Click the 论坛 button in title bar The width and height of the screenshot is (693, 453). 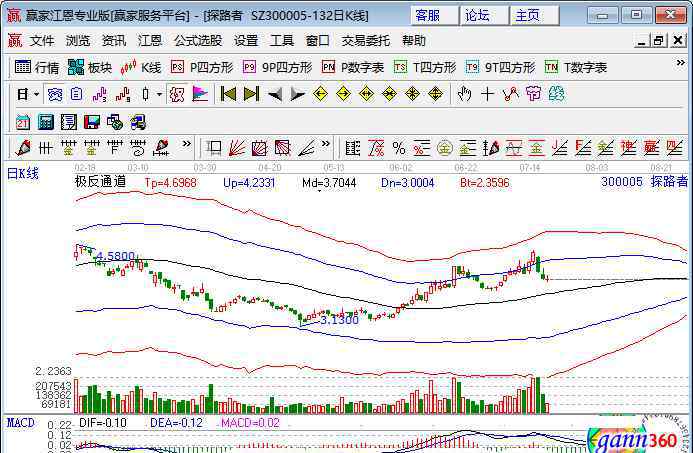(484, 16)
